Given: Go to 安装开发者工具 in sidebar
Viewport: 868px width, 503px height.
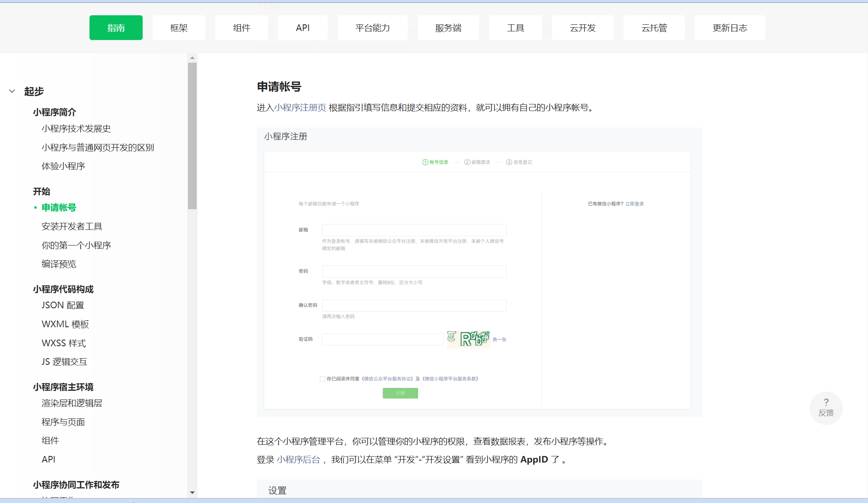Looking at the screenshot, I should [72, 227].
